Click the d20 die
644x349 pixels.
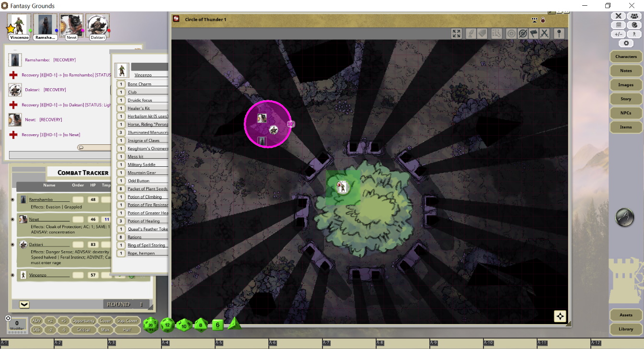(151, 325)
